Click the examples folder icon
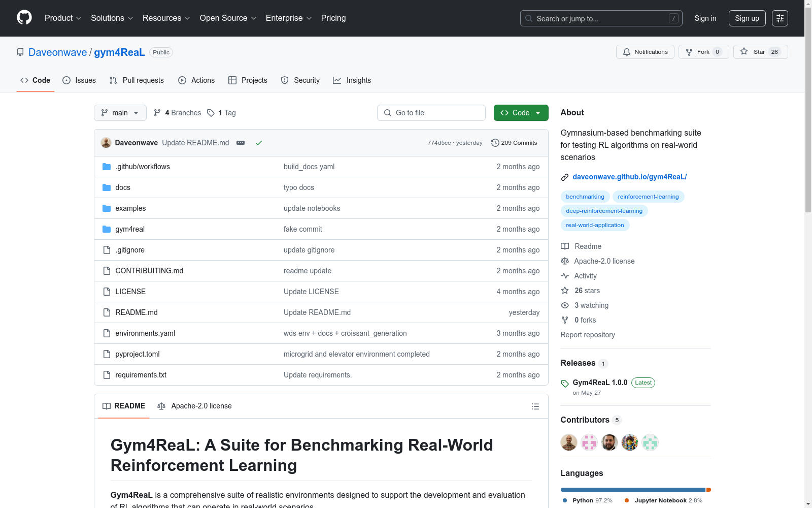 click(107, 208)
